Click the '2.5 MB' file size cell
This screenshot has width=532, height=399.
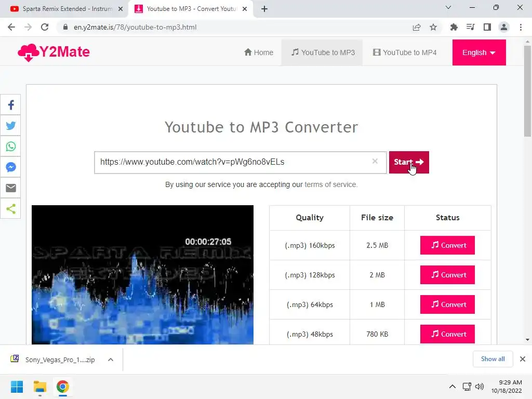[377, 245]
